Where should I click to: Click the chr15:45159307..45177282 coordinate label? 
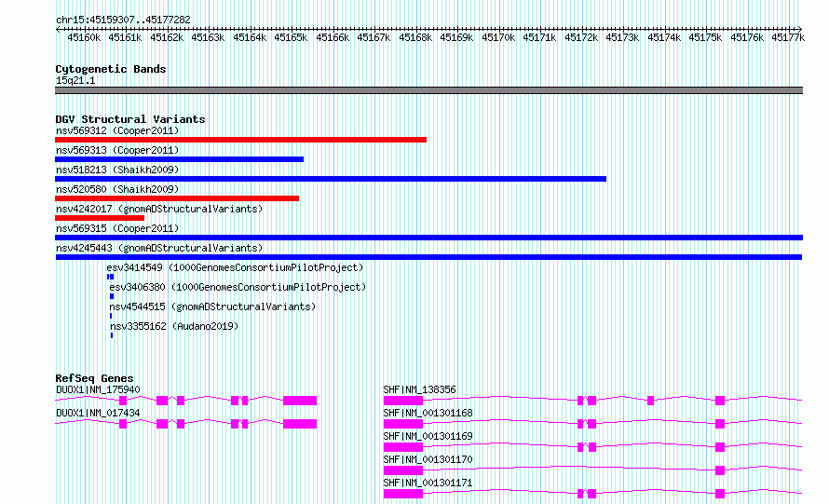coord(123,20)
